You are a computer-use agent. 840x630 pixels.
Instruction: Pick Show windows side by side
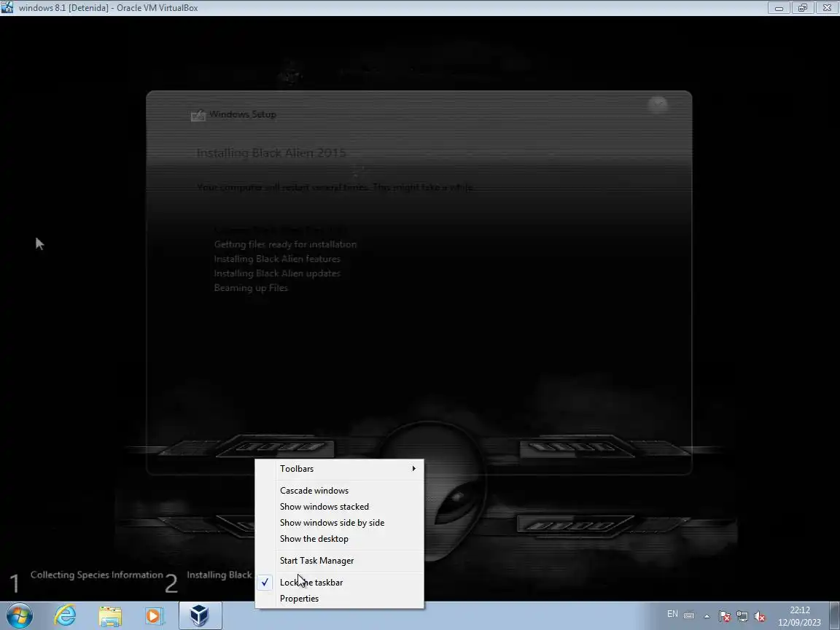340,523
